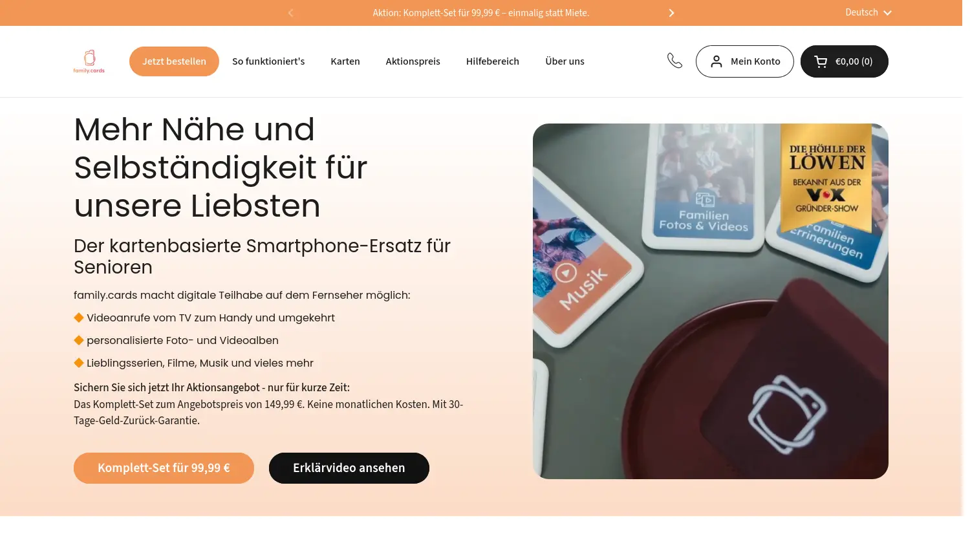Click the Familien Fotos & Videos card
The height and width of the screenshot is (560, 970).
704,188
